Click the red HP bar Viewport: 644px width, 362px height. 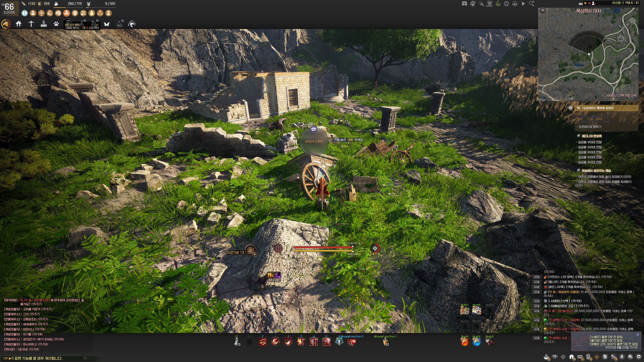coord(323,247)
